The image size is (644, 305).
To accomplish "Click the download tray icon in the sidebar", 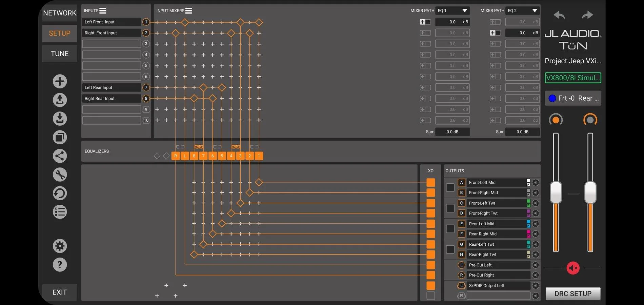I will click(60, 119).
